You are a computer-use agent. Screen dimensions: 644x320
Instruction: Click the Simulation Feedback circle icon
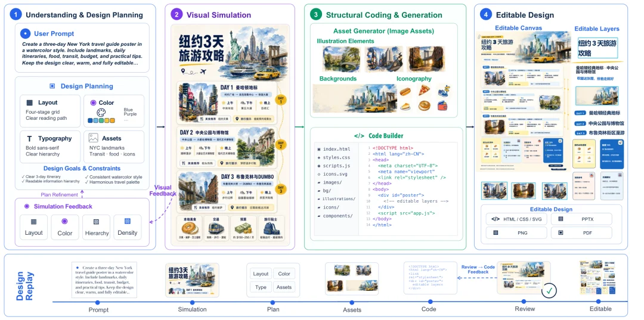(x=27, y=206)
